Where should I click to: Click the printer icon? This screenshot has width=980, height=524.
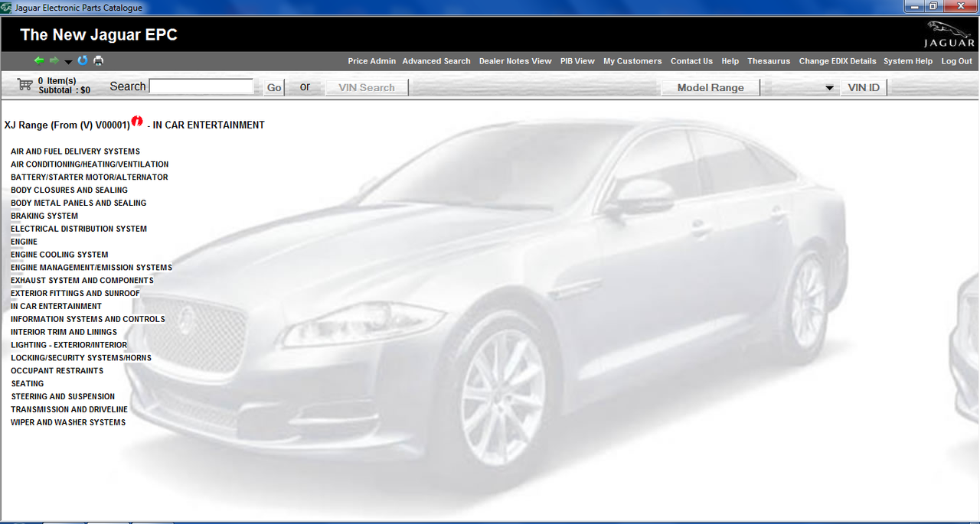99,61
